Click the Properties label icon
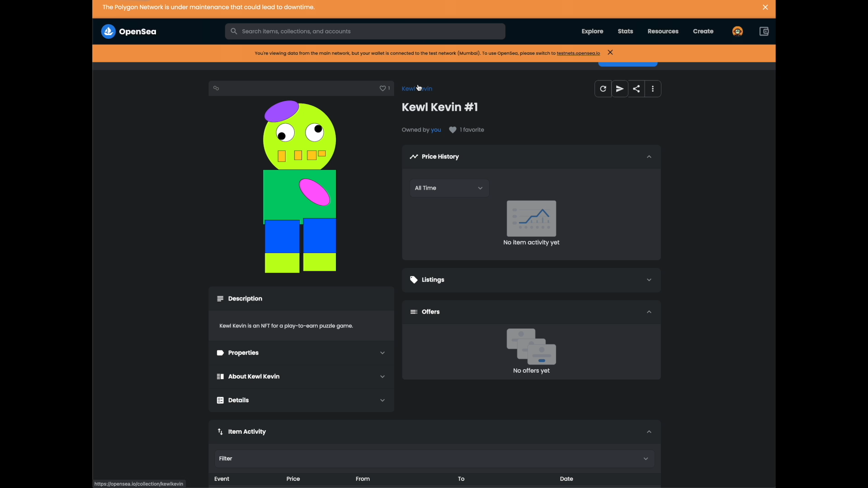Screen dimensions: 868x488 tap(220, 353)
